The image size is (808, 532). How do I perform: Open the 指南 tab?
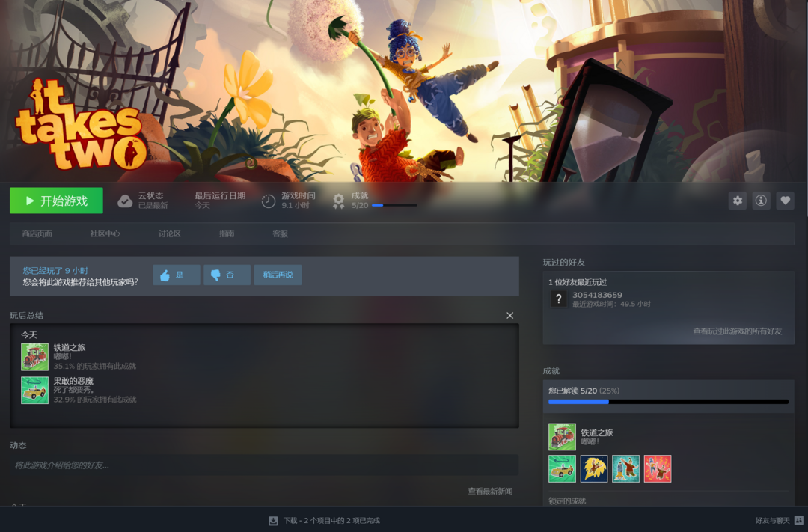[x=227, y=234]
